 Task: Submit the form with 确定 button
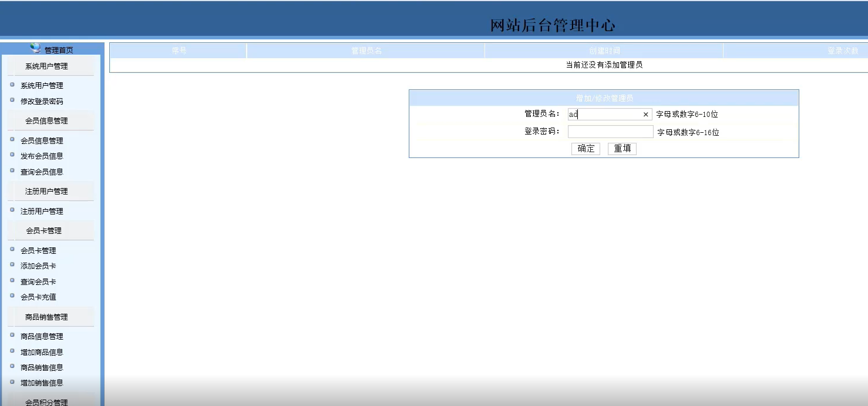(x=586, y=149)
